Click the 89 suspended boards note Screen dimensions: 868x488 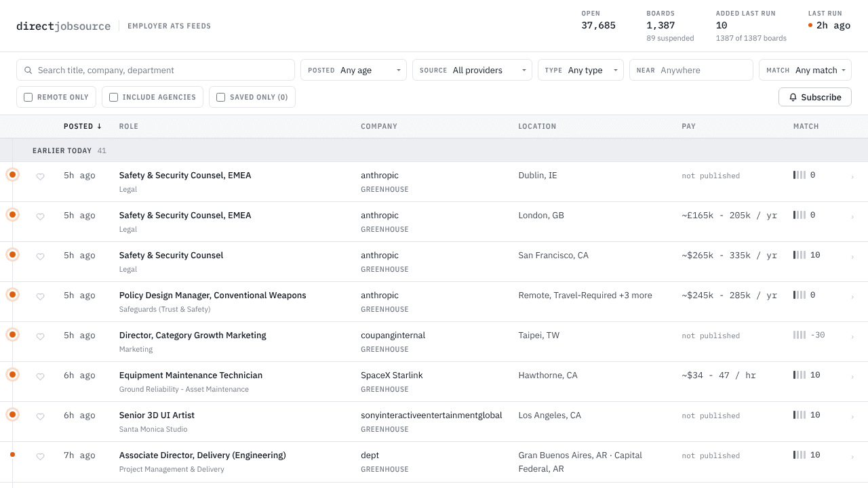coord(670,39)
